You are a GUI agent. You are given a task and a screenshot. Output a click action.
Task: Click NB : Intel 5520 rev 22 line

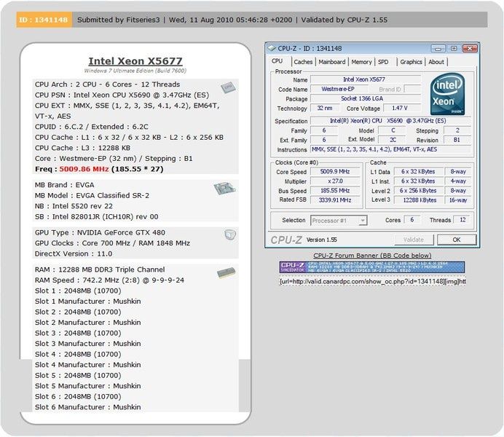tap(74, 206)
